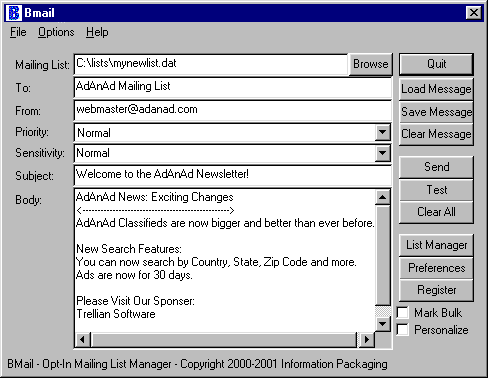
Task: Open the Help menu
Action: (x=97, y=32)
